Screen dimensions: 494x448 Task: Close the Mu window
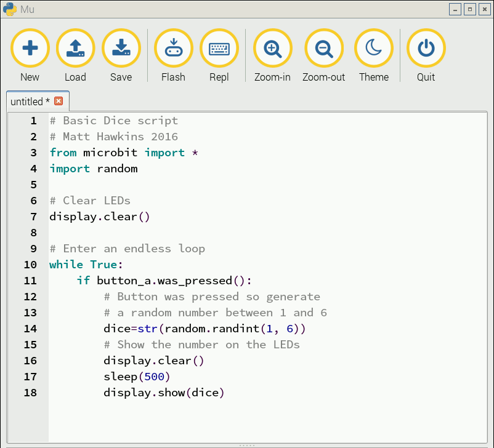point(485,9)
